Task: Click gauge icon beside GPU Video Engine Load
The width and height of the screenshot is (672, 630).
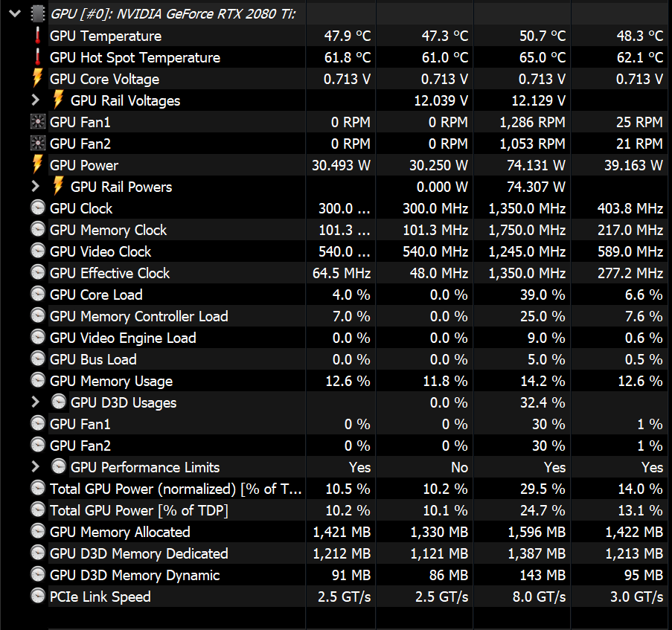Action: [x=38, y=337]
